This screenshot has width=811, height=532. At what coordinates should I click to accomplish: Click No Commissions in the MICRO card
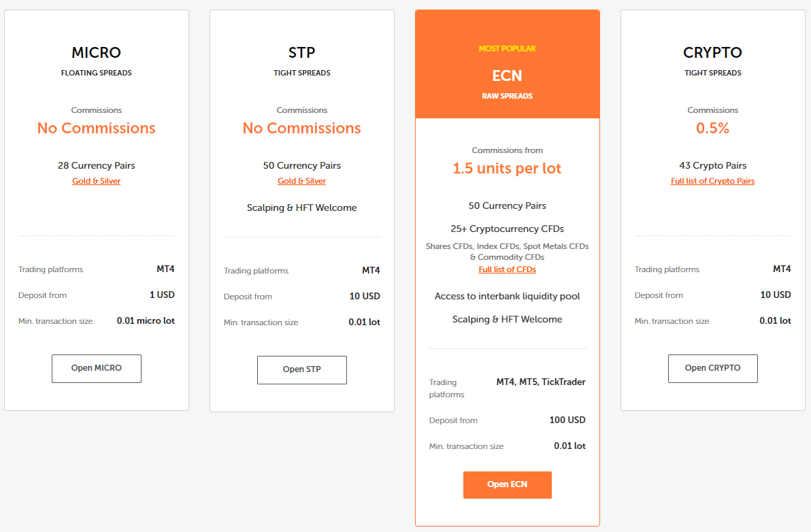(x=96, y=128)
